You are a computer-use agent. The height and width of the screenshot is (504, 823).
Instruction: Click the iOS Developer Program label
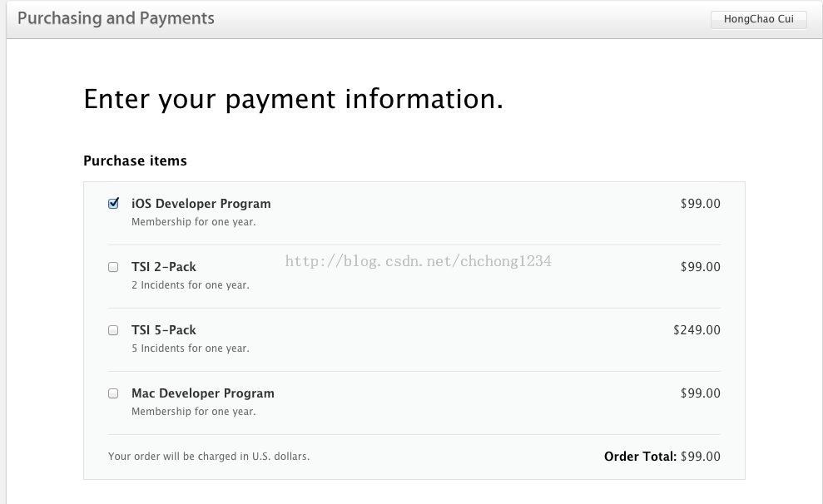point(201,204)
